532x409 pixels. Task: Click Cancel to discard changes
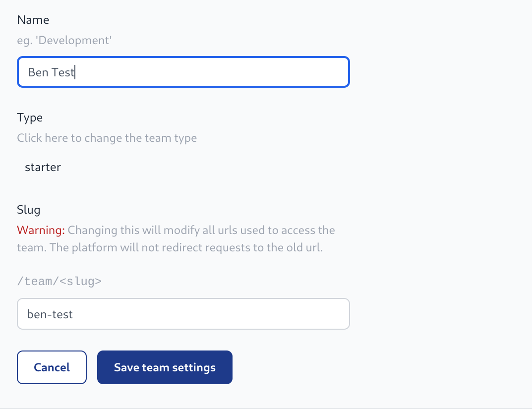pos(52,367)
